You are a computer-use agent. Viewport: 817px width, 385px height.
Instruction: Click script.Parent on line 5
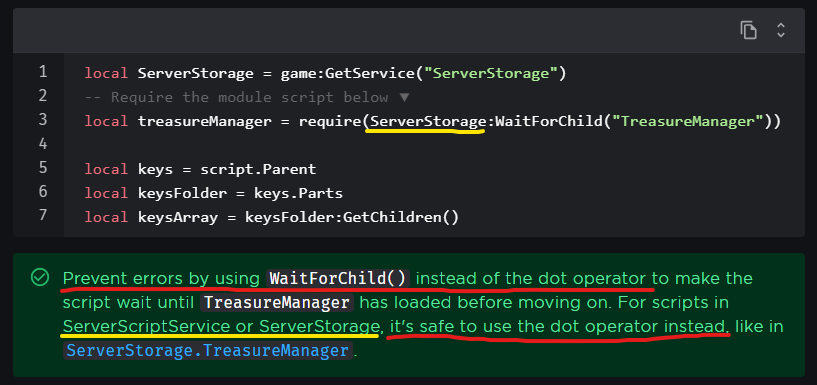click(x=258, y=169)
